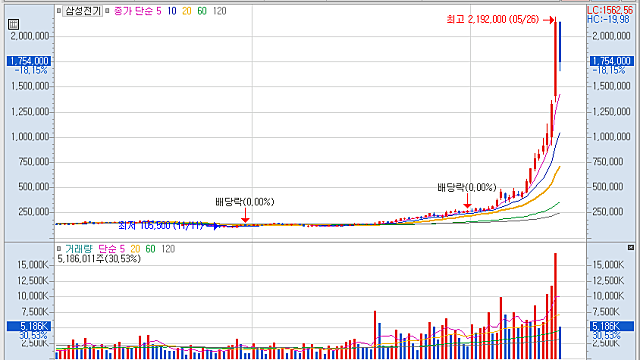640x360 pixels.
Task: Close the volume panel with its X icon
Action: click(x=631, y=247)
